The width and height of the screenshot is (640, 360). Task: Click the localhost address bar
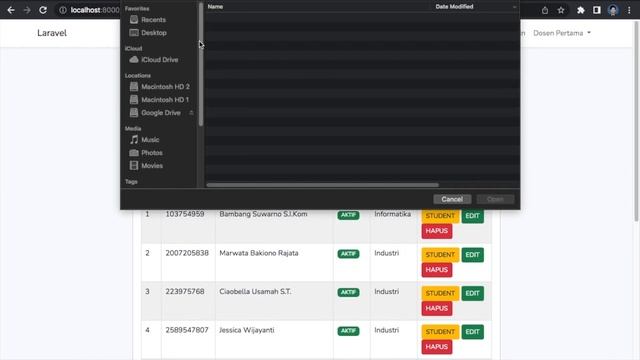(95, 10)
